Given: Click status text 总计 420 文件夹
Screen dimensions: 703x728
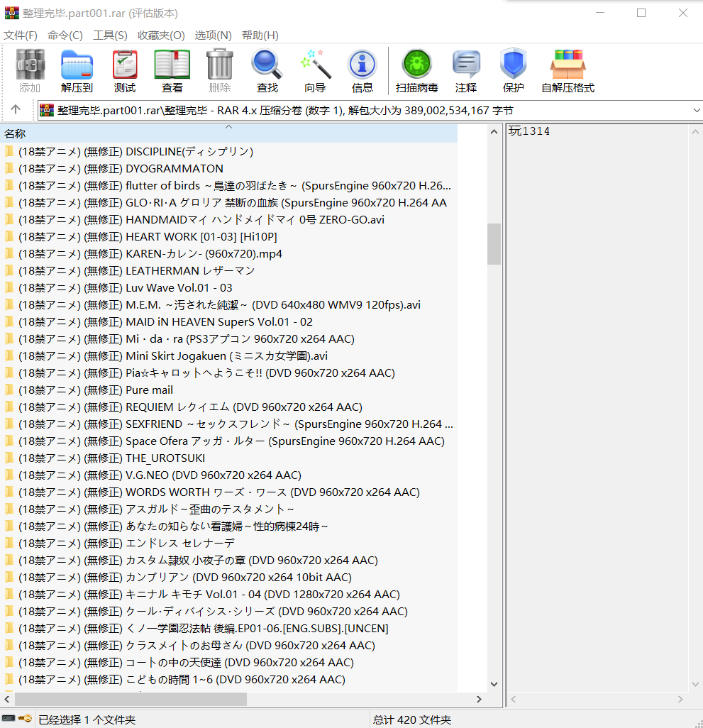Looking at the screenshot, I should pyautogui.click(x=412, y=719).
